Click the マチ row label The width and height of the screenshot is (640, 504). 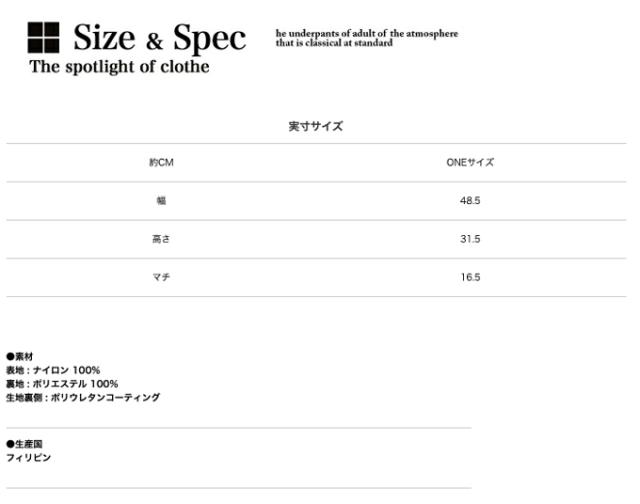coord(161,277)
